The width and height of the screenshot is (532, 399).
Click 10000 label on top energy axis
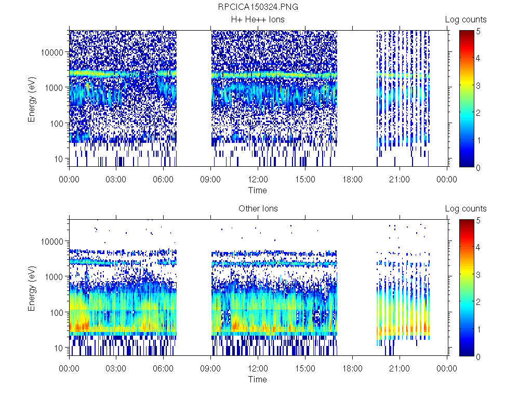52,52
